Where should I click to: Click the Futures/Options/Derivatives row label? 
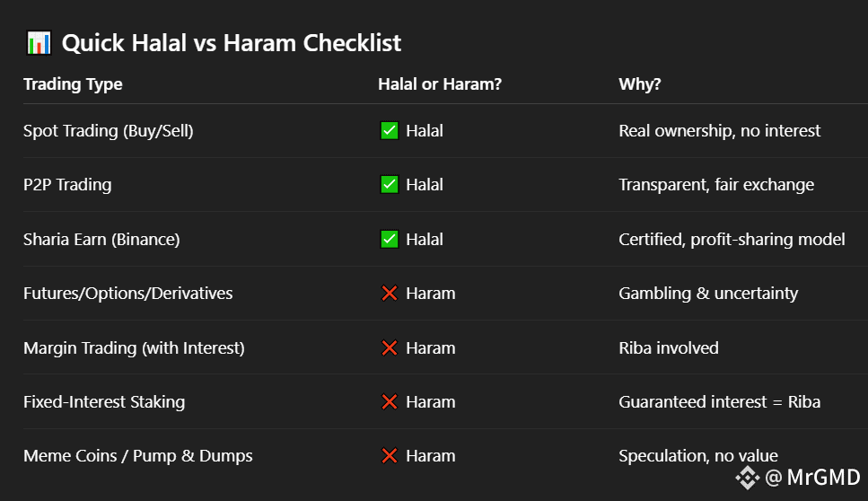tap(128, 294)
